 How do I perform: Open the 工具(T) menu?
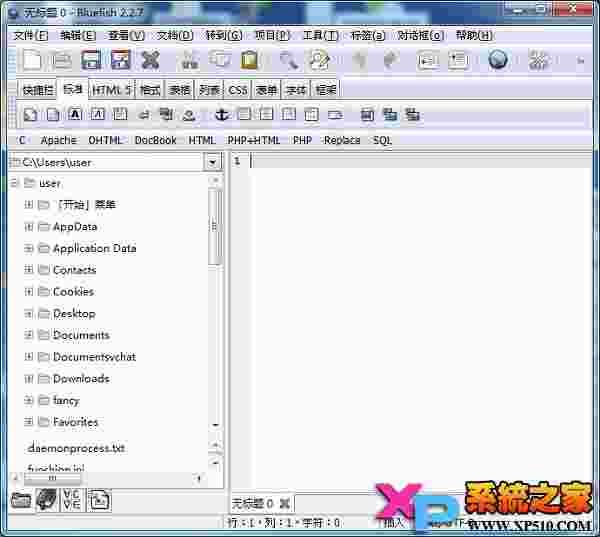coord(321,36)
